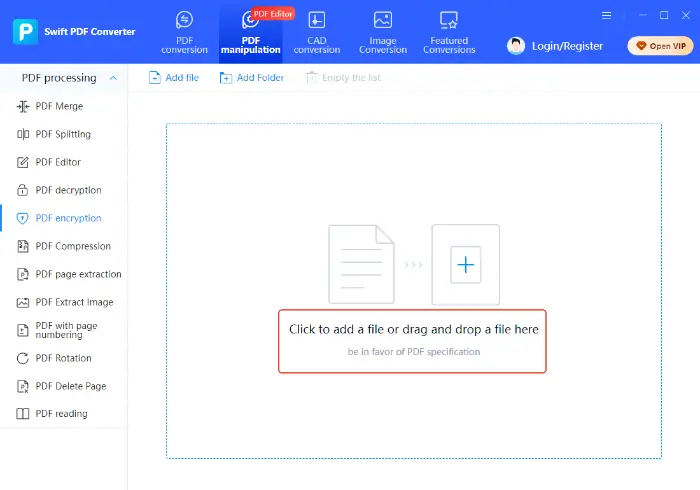The height and width of the screenshot is (490, 700).
Task: Select the PDF Compression label
Action: tap(73, 246)
